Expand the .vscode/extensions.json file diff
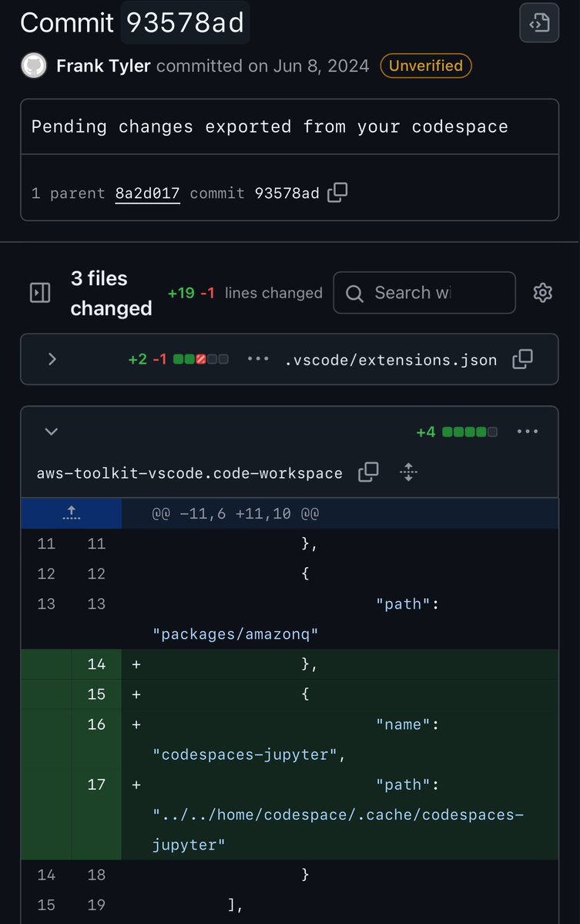Viewport: 580px width, 924px height. pos(52,359)
